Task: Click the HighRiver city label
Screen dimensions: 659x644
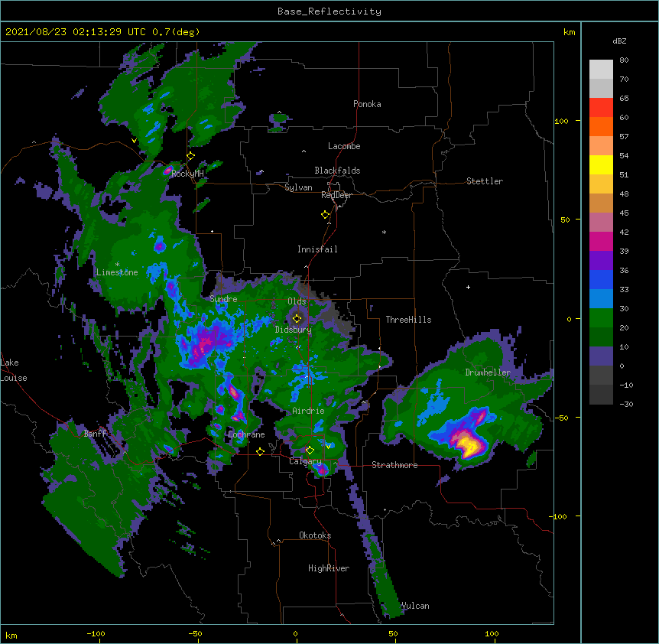Action: pos(329,568)
